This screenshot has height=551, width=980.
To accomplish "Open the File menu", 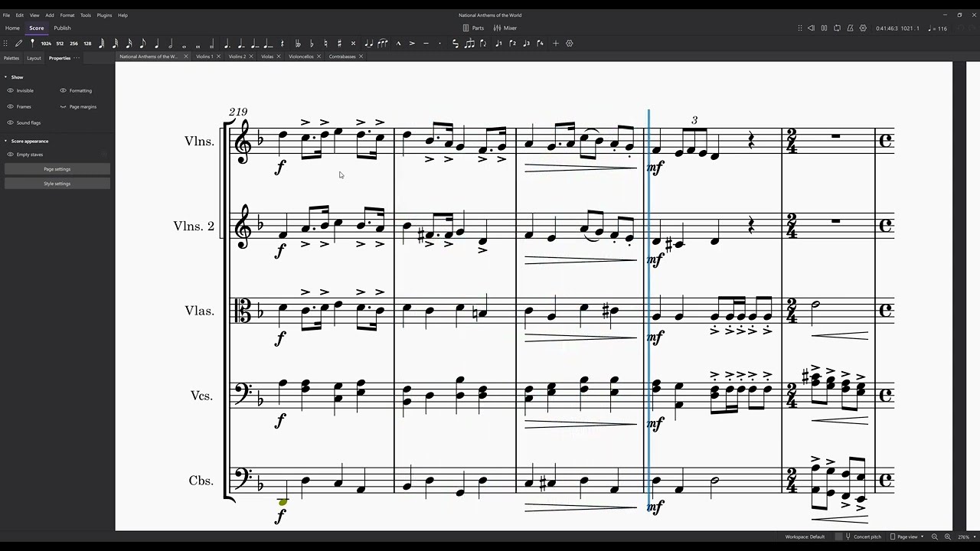I will 6,15.
